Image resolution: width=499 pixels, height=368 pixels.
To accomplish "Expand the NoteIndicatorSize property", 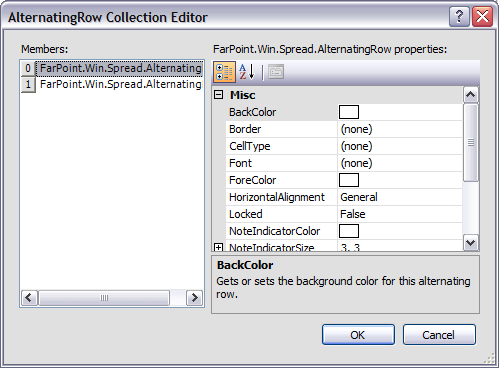I will tap(218, 247).
